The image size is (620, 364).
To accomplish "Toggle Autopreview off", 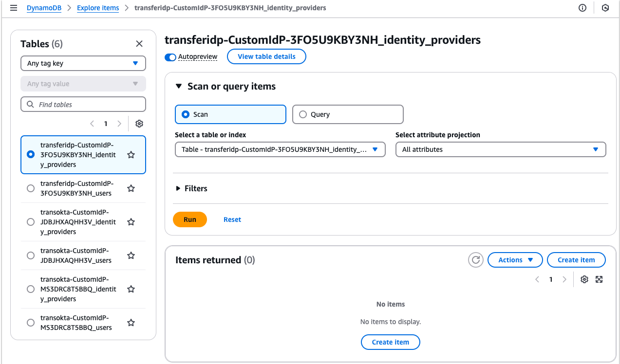I will [170, 57].
